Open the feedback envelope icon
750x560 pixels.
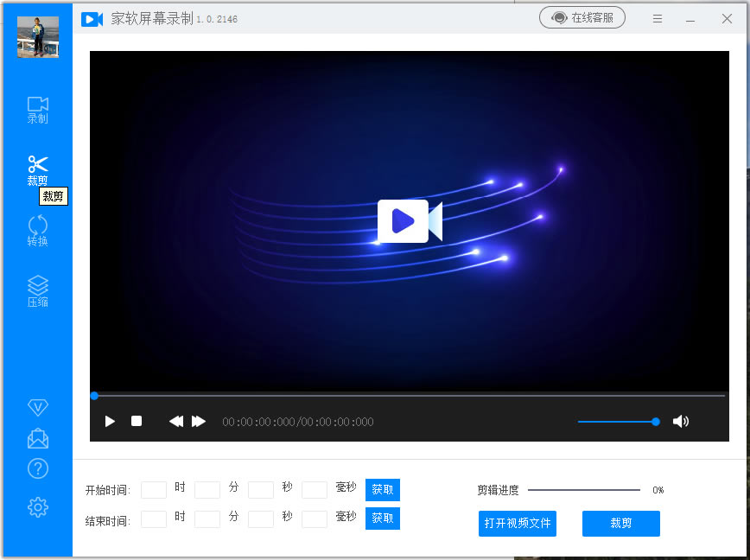[x=37, y=438]
